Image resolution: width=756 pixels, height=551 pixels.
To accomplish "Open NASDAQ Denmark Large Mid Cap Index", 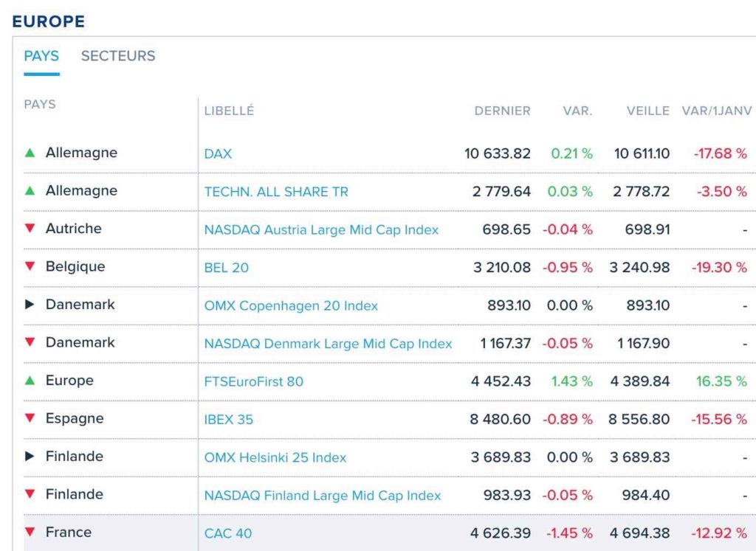I will (329, 344).
